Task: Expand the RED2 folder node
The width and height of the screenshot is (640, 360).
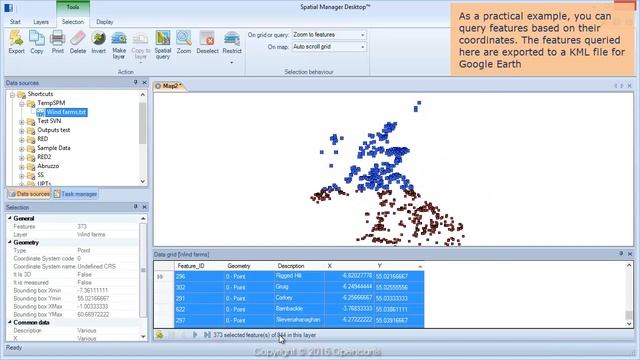Action: pyautogui.click(x=22, y=158)
